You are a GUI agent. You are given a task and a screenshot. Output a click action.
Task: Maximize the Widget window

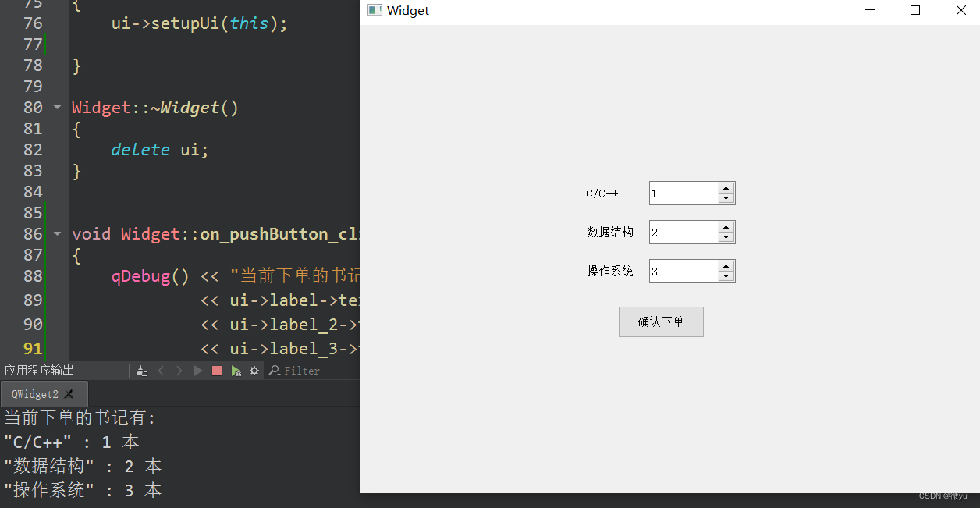pyautogui.click(x=915, y=10)
